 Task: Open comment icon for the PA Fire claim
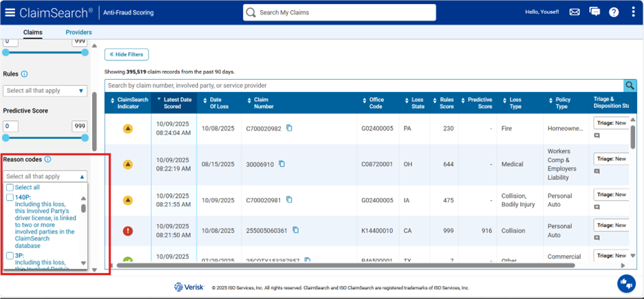597,136
